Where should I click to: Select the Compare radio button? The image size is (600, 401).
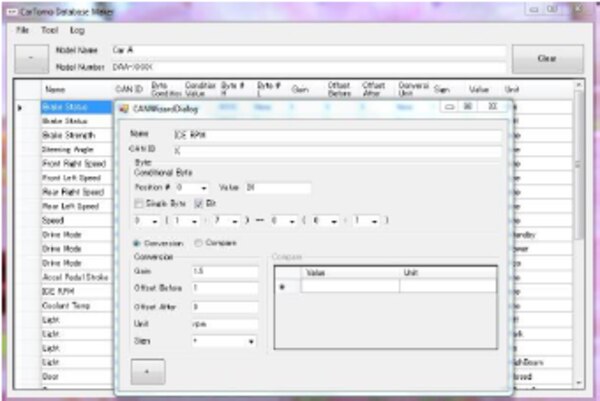click(x=198, y=243)
